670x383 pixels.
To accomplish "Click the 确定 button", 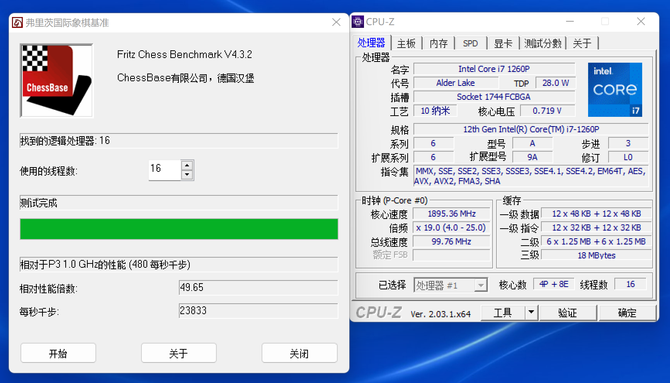I will pos(627,313).
